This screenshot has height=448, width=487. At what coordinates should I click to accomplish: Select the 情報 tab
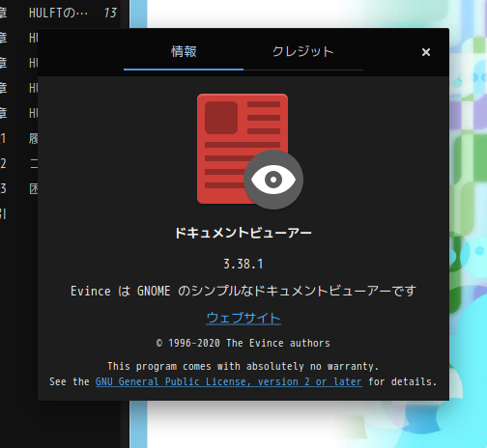coord(184,52)
